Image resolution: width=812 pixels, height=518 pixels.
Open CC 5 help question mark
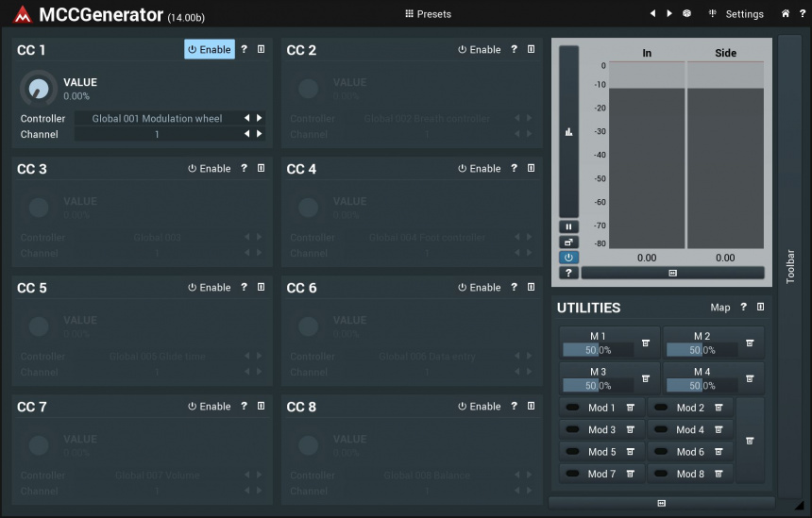[x=244, y=287]
